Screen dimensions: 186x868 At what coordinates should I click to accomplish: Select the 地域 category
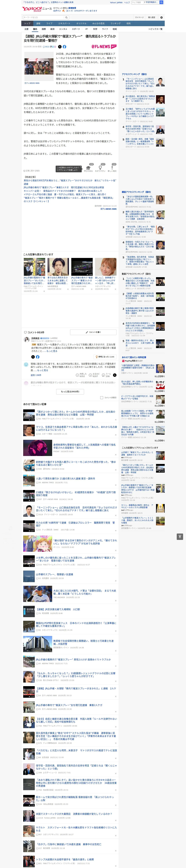click(114, 29)
